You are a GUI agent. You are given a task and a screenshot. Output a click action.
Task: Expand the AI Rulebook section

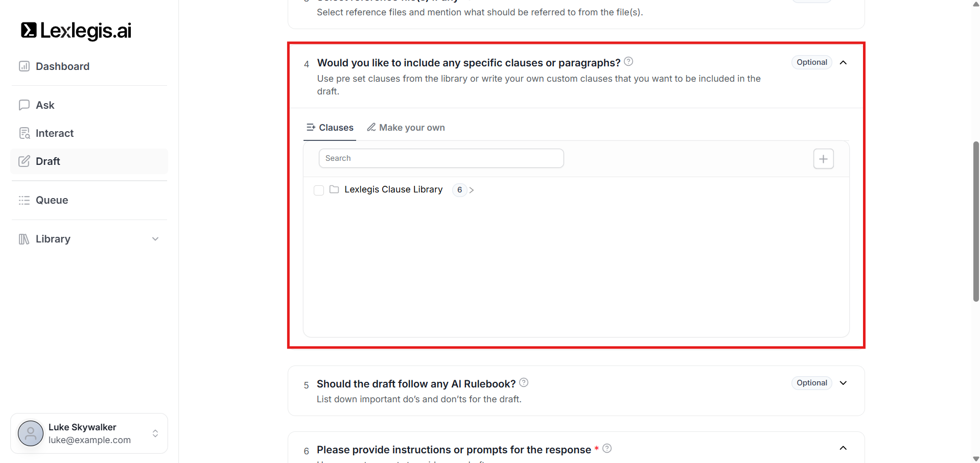click(843, 383)
